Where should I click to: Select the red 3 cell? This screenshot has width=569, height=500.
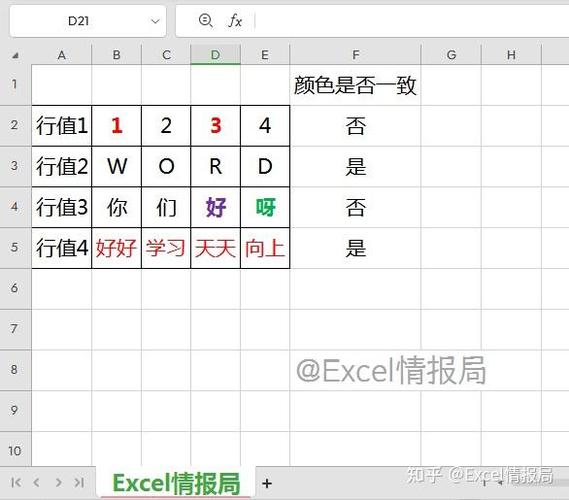pyautogui.click(x=216, y=126)
